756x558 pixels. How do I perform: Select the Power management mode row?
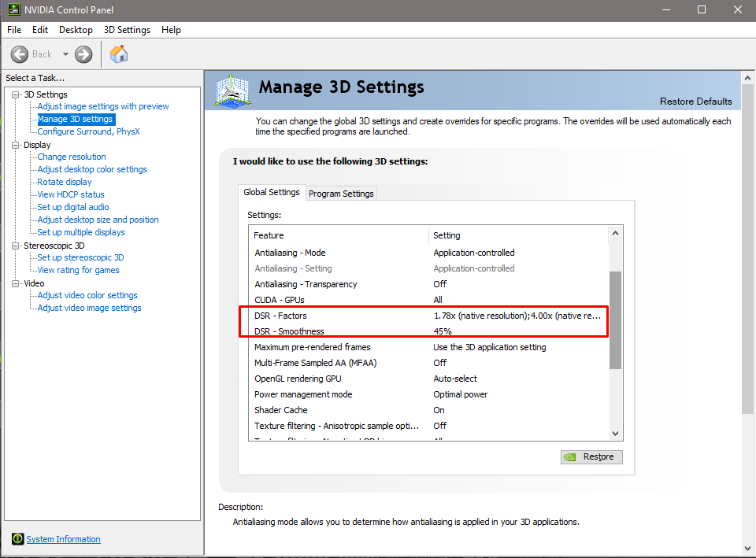tap(428, 394)
